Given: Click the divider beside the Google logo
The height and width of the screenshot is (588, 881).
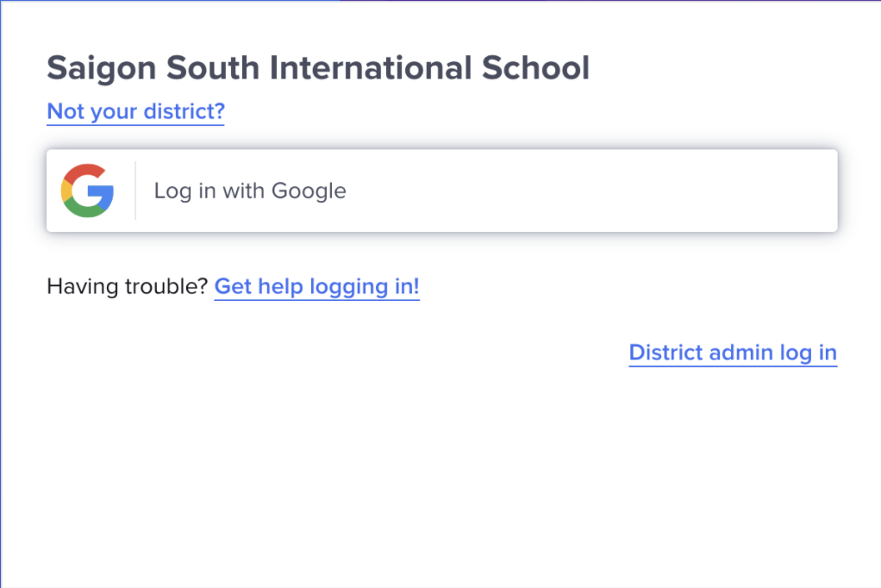Looking at the screenshot, I should (x=135, y=191).
